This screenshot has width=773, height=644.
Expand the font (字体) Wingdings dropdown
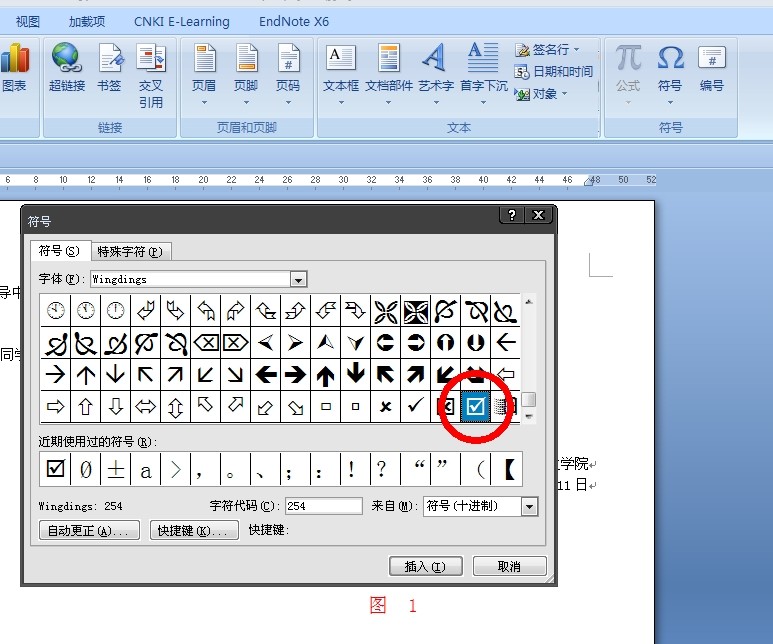[298, 279]
